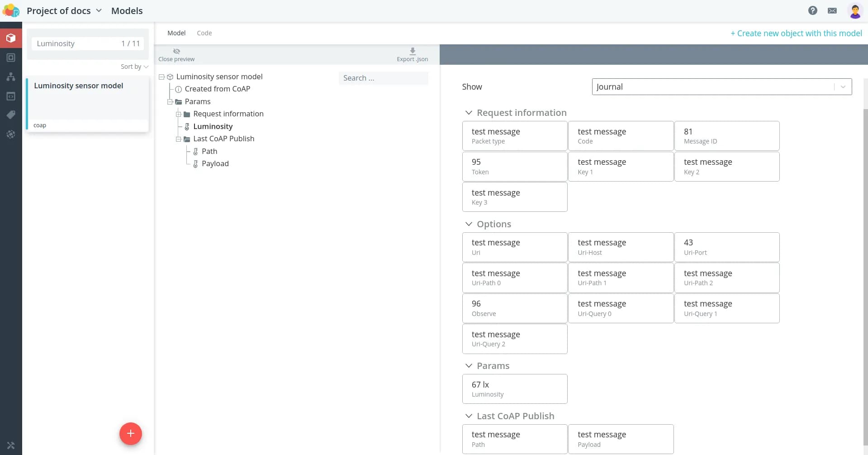Screen dimensions: 868x455
Task: Select the Model tab
Action: (176, 33)
